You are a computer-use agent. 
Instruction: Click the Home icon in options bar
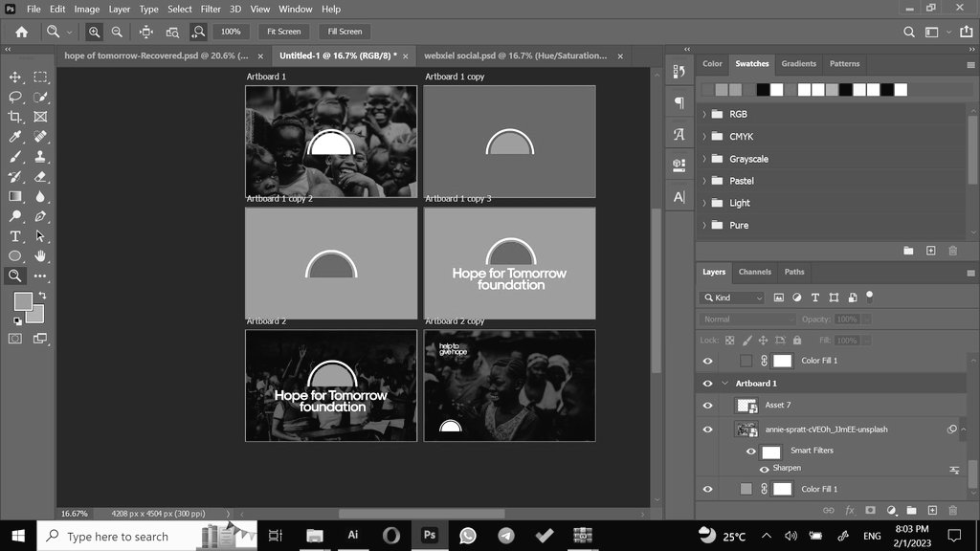pyautogui.click(x=21, y=32)
